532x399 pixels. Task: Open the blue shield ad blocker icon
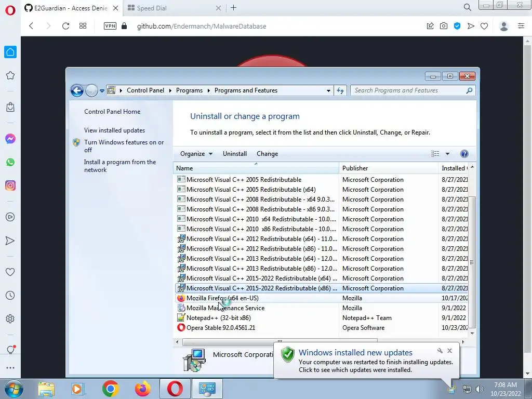[x=457, y=26]
